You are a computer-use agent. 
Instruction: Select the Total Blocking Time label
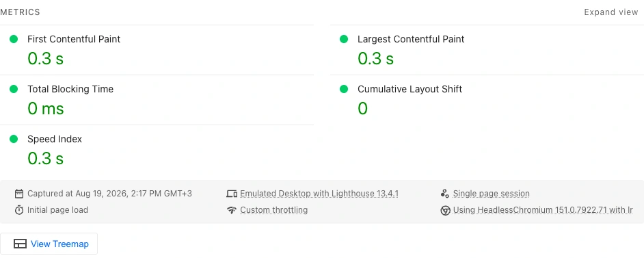tap(70, 89)
